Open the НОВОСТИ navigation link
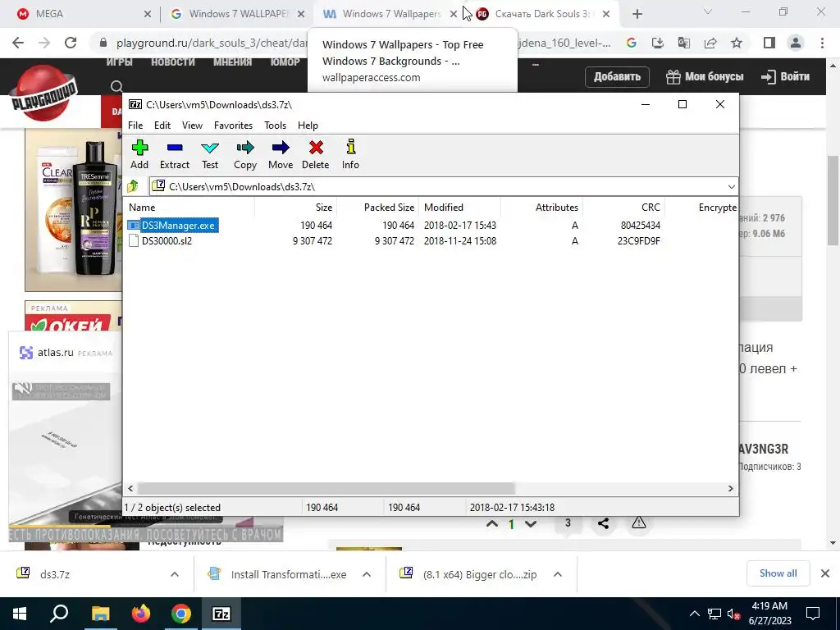The height and width of the screenshot is (630, 840). click(x=172, y=62)
